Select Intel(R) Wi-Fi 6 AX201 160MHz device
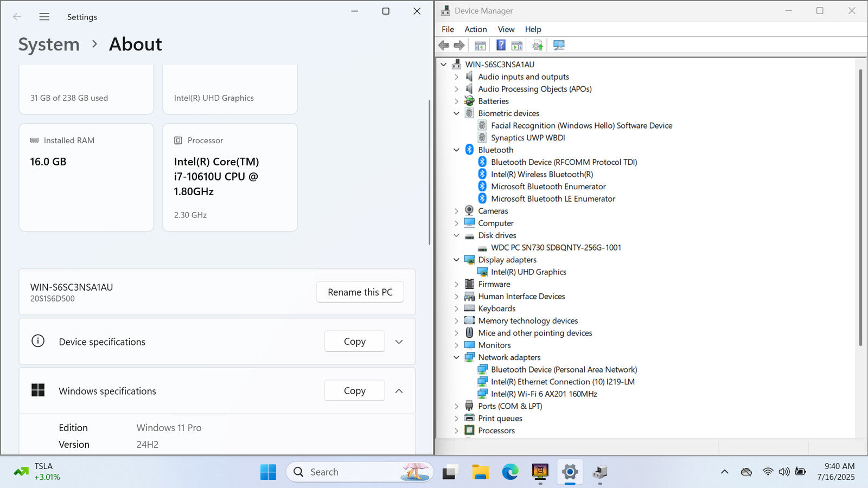The image size is (868, 488). [x=544, y=394]
